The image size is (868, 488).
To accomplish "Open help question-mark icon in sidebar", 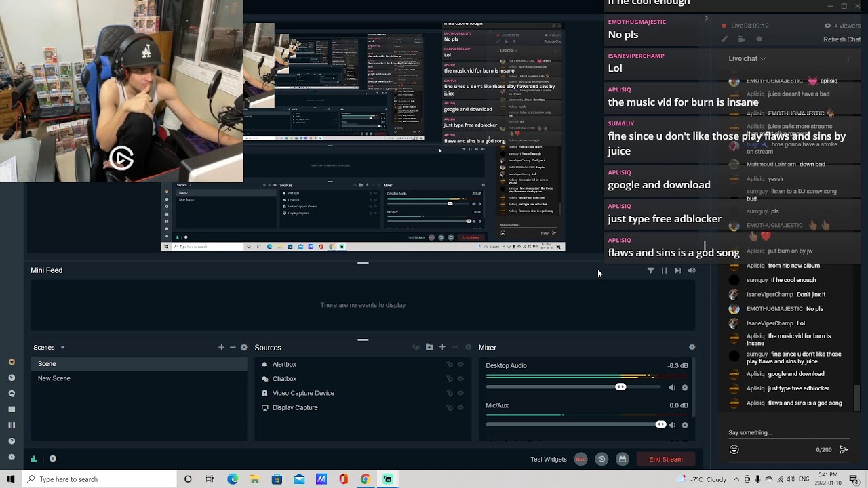I will tap(12, 441).
